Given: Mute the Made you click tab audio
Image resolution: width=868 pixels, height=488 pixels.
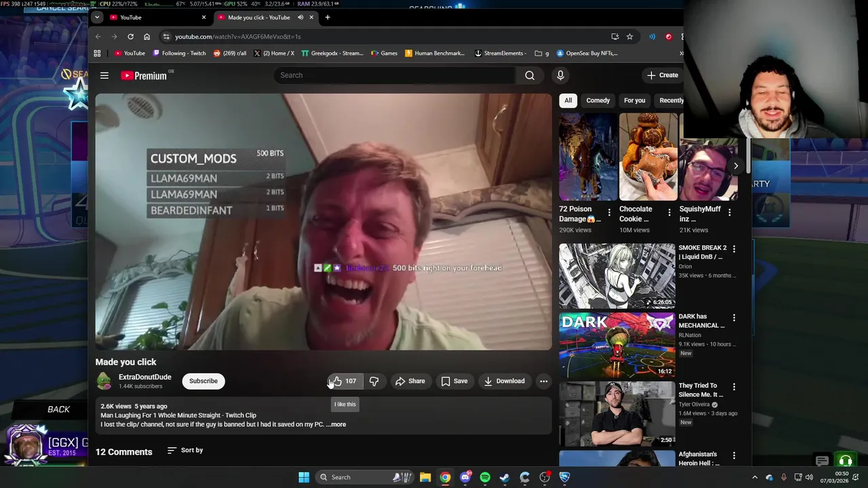Looking at the screenshot, I should (x=300, y=18).
